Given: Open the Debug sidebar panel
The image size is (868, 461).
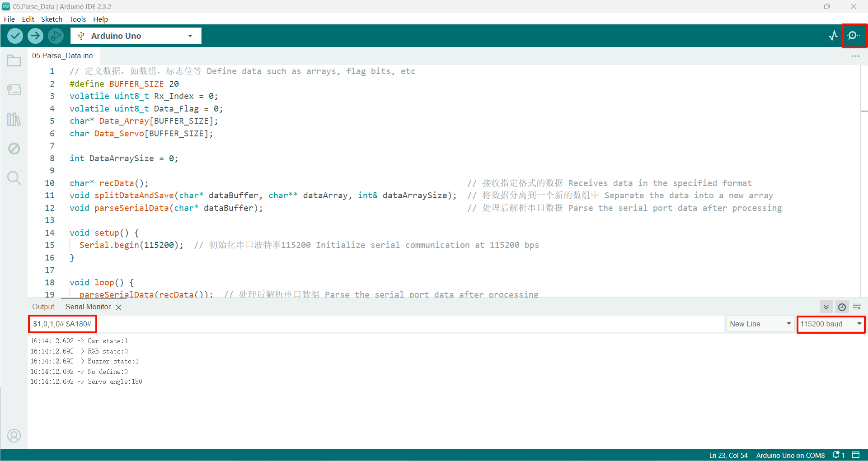Looking at the screenshot, I should point(14,149).
